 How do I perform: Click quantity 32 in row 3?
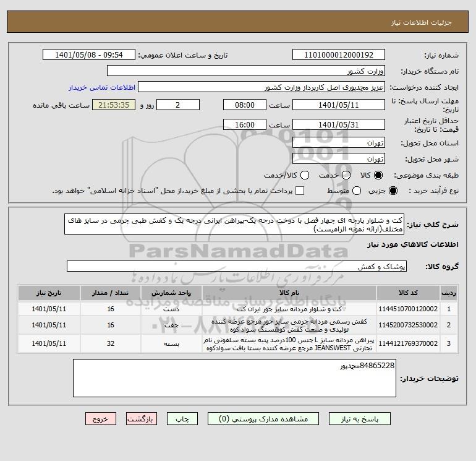tap(111, 343)
